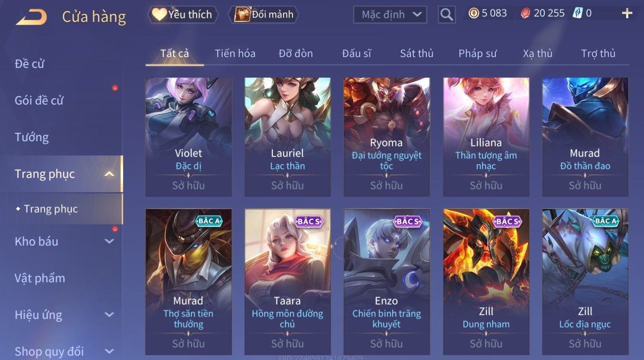Open the Mặc định sort dropdown
Viewport: 644px width, 360px height.
(x=390, y=15)
